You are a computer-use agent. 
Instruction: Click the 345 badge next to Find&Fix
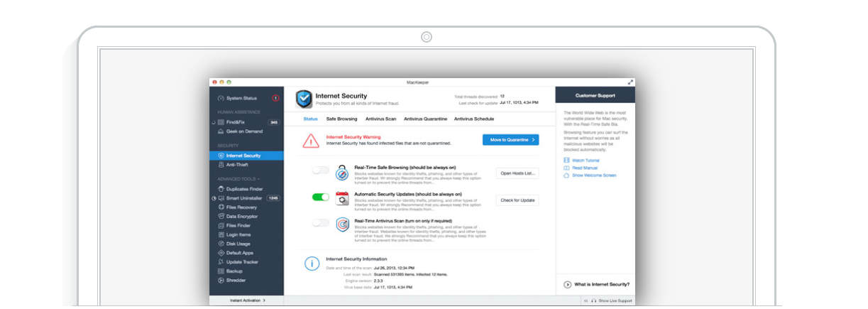(274, 122)
